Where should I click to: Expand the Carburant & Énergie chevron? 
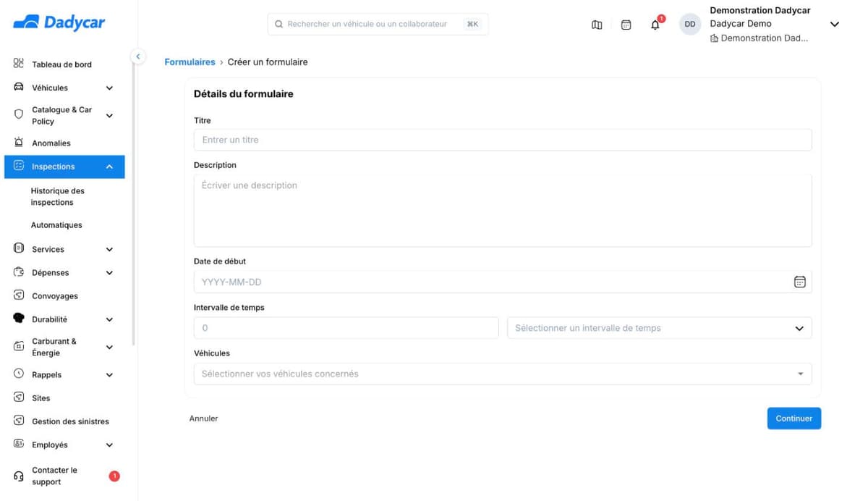tap(109, 348)
